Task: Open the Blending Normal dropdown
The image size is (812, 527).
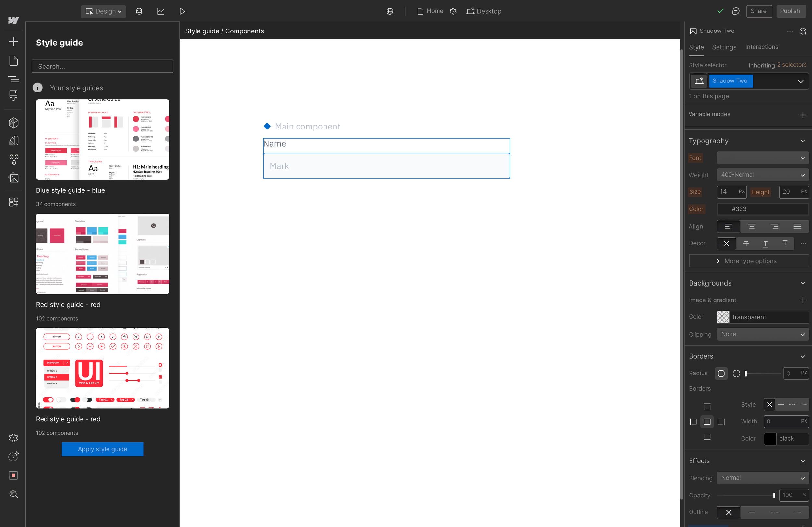Action: (763, 478)
